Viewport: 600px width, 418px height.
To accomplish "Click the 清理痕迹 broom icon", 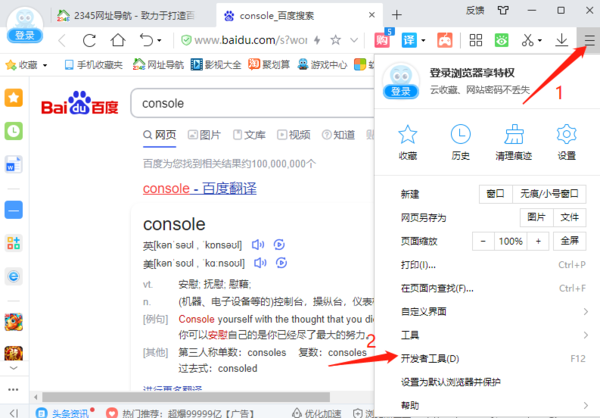I will (514, 142).
